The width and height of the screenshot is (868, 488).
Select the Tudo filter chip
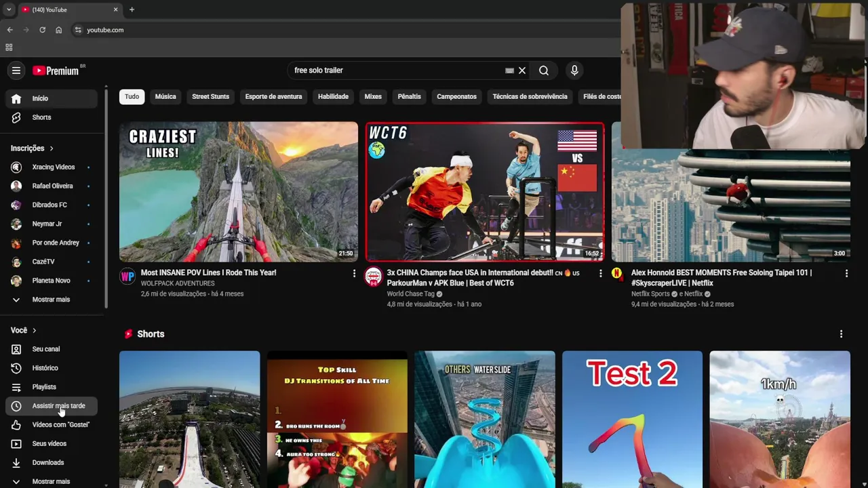pos(132,96)
